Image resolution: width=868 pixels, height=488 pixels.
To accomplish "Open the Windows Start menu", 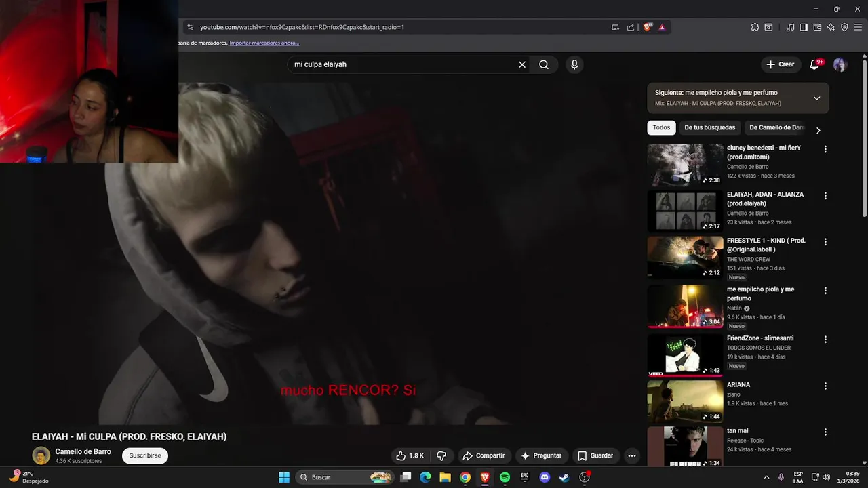I will [284, 477].
